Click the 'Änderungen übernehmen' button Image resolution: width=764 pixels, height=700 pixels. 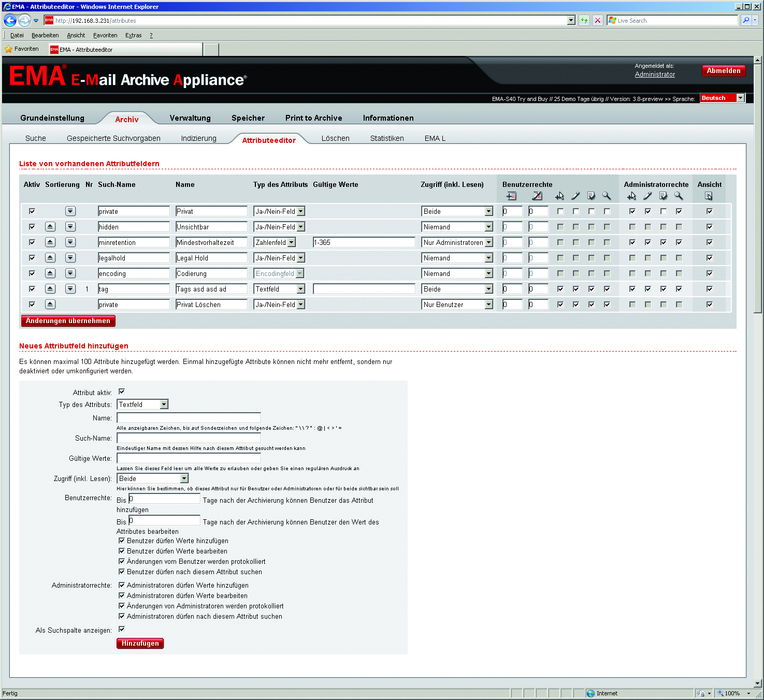click(68, 321)
